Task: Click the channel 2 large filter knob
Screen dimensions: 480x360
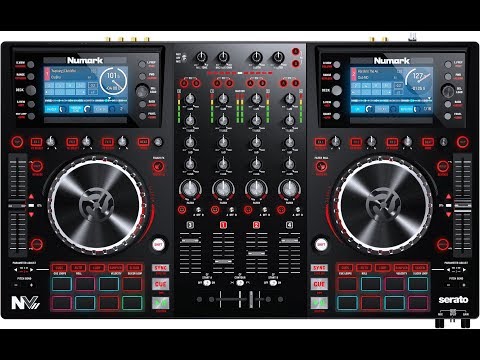Action: 256,189
